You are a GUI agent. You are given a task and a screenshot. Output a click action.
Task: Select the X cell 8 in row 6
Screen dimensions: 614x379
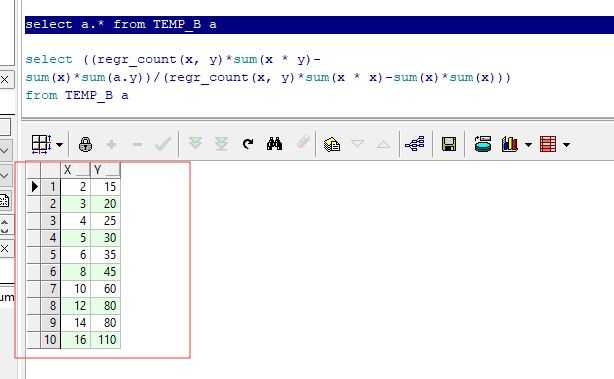pos(76,272)
